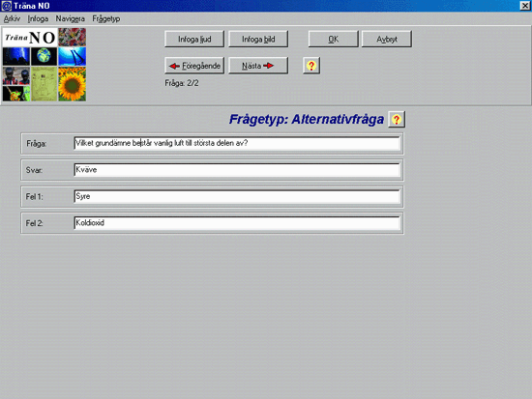Viewport: 532px width, 399px height.
Task: Open the Frågetyp menu
Action: [x=106, y=18]
